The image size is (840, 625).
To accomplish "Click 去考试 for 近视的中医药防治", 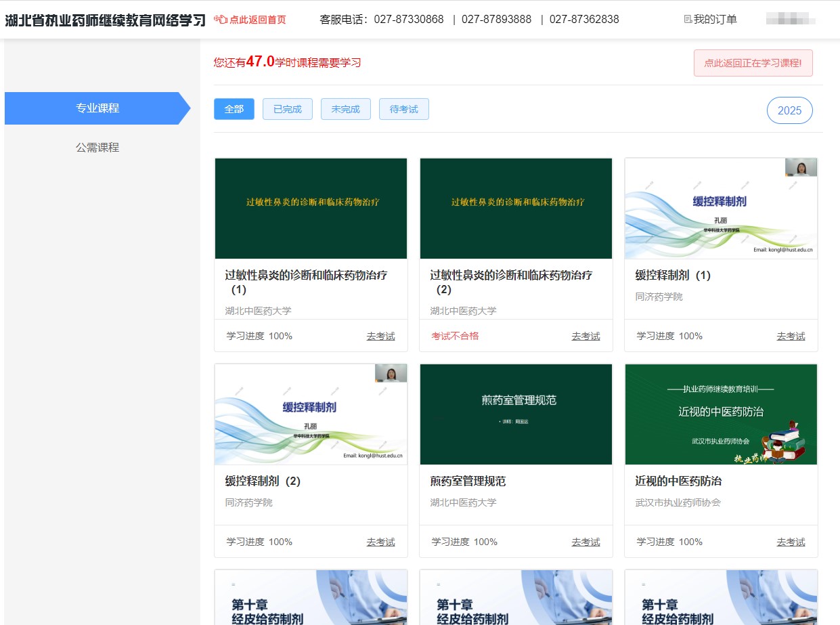I will (x=791, y=542).
